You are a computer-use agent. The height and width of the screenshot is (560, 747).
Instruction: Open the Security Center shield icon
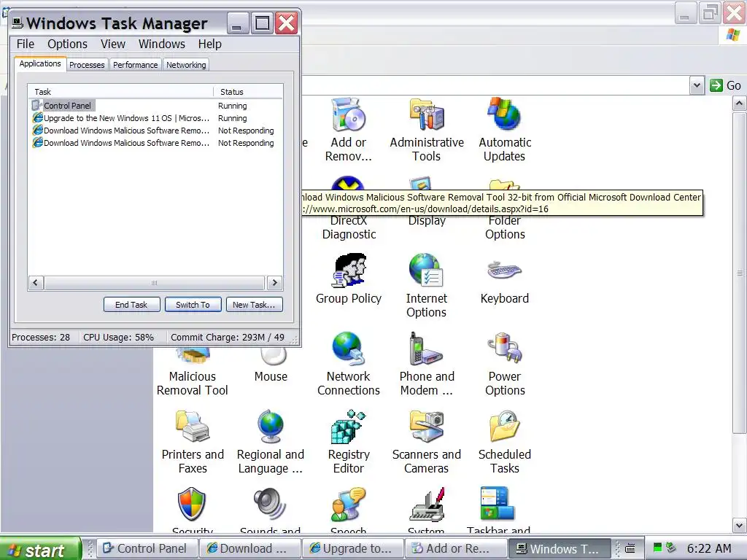coord(192,505)
